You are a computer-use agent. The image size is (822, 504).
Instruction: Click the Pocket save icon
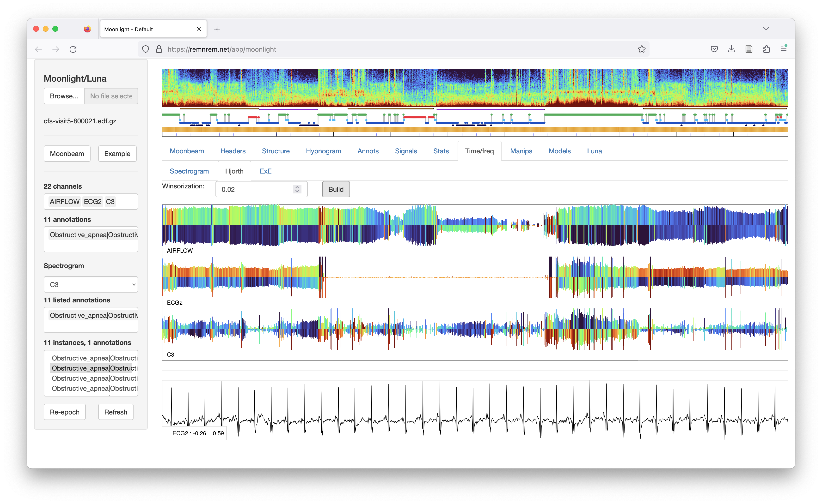pyautogui.click(x=714, y=49)
